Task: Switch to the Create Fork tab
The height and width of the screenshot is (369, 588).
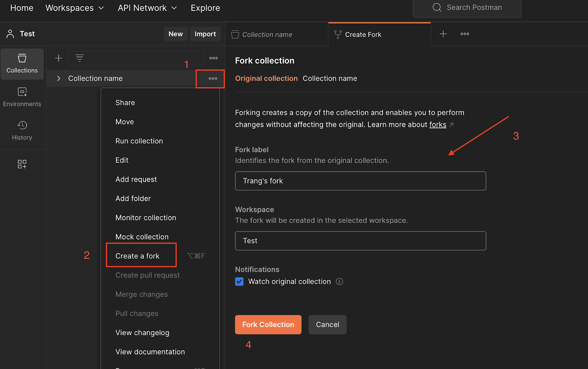Action: 379,34
